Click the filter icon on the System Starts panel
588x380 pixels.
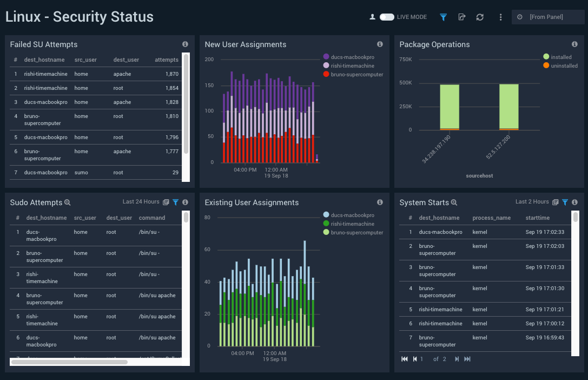tap(565, 202)
